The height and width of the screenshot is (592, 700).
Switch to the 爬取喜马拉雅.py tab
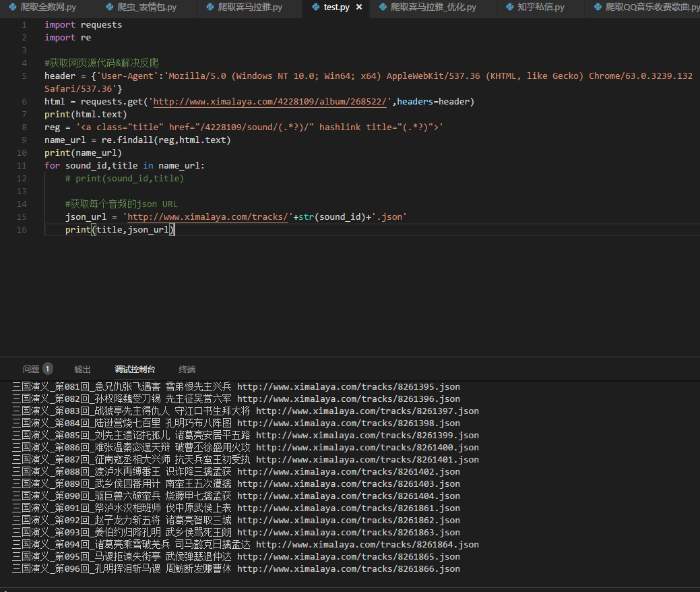click(x=249, y=7)
